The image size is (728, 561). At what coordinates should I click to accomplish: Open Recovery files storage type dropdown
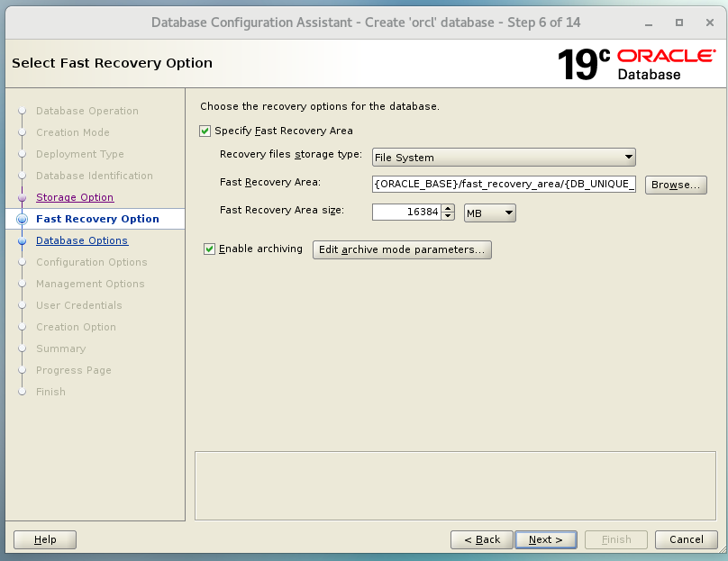pyautogui.click(x=504, y=158)
